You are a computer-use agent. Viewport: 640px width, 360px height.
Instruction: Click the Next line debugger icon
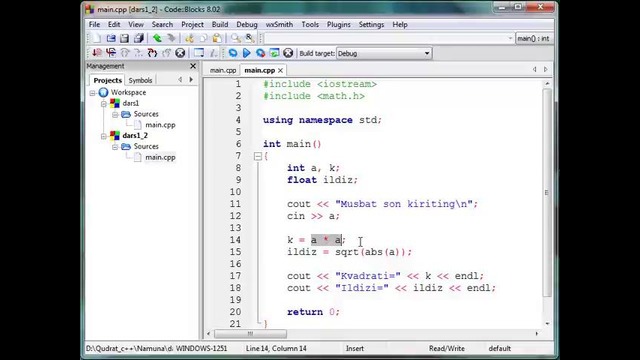[x=124, y=53]
